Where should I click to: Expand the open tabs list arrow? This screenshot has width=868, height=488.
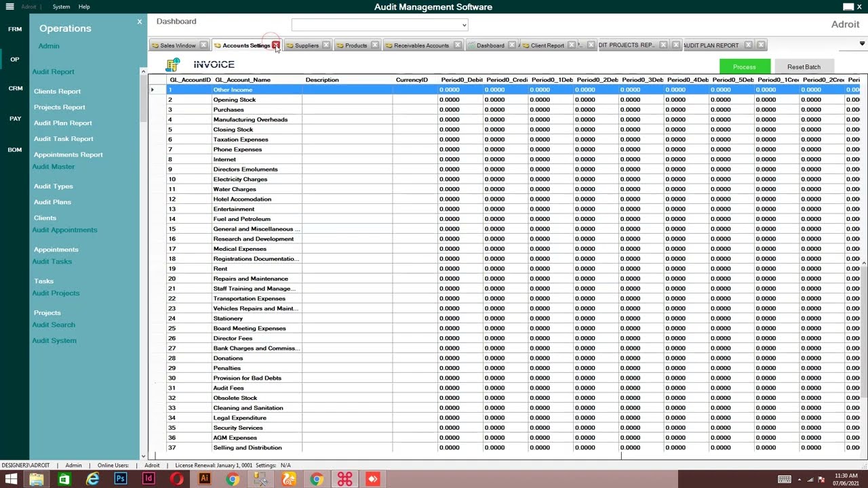pos(862,44)
